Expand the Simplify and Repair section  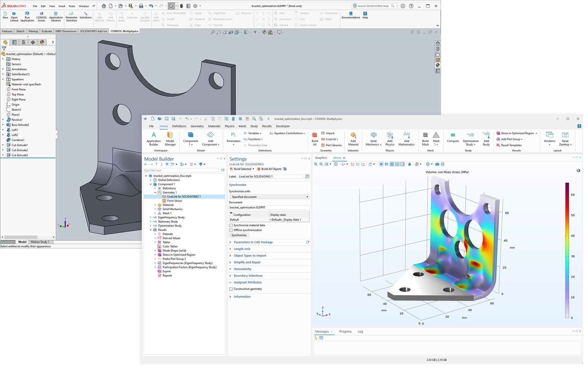[247, 263]
